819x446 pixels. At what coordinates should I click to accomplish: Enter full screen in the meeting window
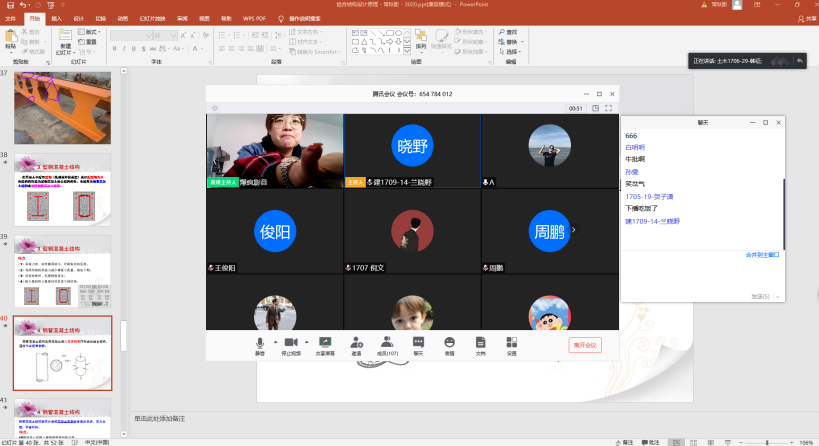(609, 108)
